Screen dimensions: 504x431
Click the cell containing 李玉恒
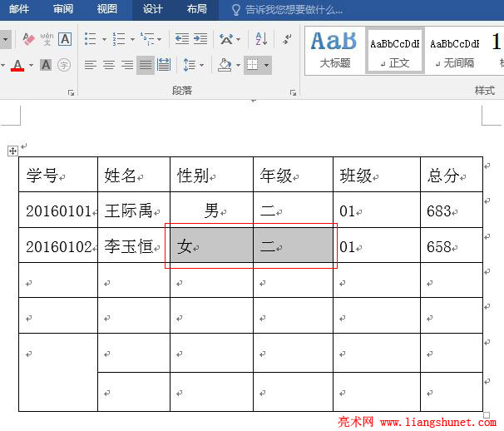pyautogui.click(x=134, y=245)
